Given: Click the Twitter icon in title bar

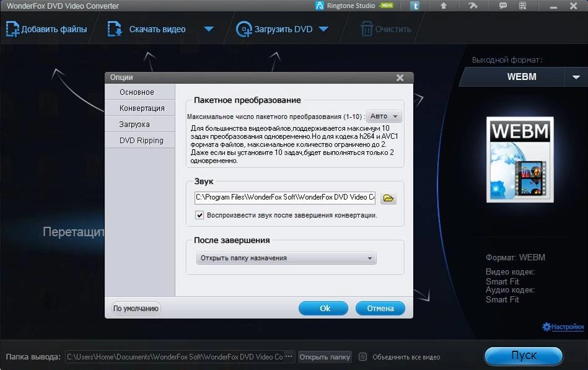Looking at the screenshot, I should [x=415, y=6].
